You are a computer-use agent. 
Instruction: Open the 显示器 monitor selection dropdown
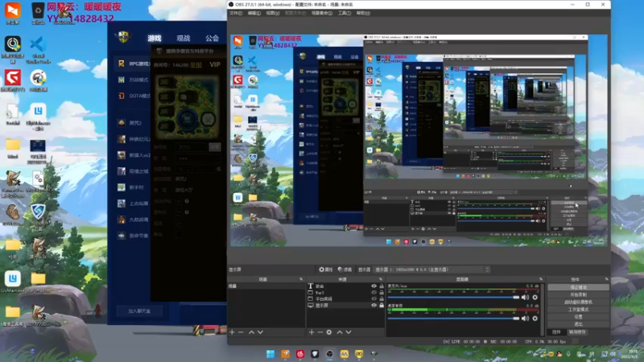[x=431, y=269]
